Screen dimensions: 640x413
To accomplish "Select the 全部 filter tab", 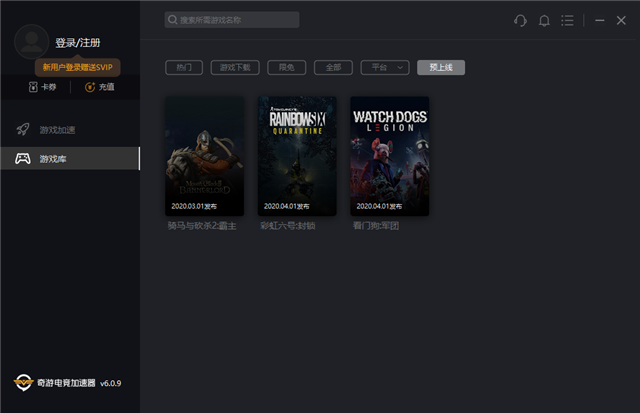I will coord(333,67).
